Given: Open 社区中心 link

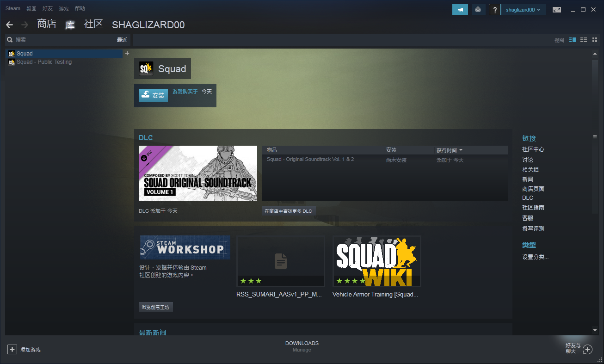Looking at the screenshot, I should (x=533, y=149).
